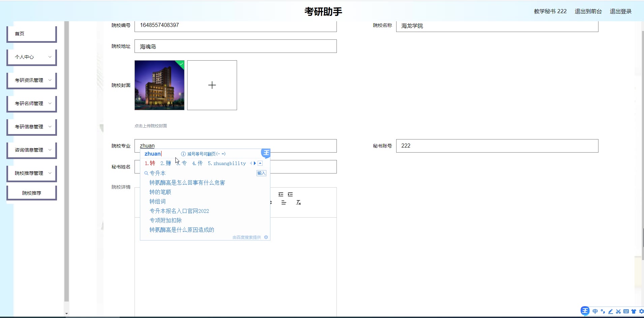Image resolution: width=644 pixels, height=318 pixels.
Task: Click 退出到前台 link
Action: (x=588, y=11)
